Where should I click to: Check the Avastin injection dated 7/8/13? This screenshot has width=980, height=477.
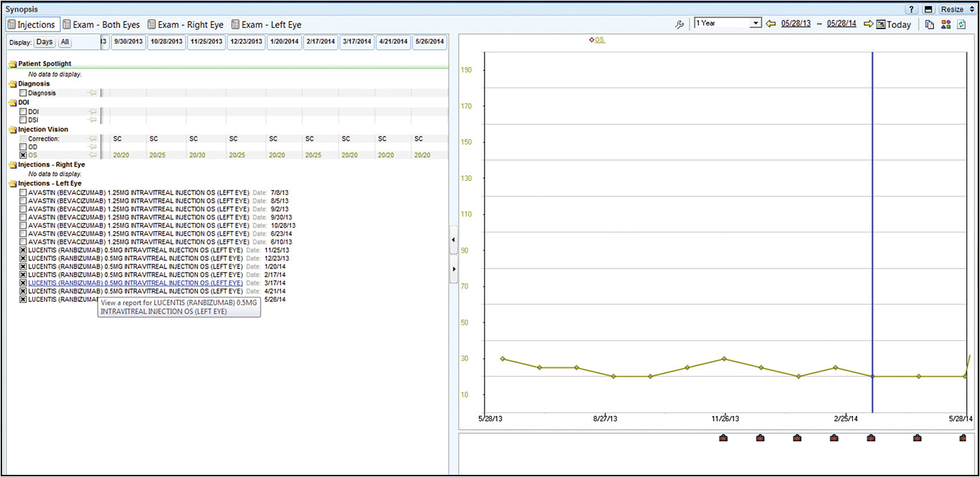pos(23,192)
